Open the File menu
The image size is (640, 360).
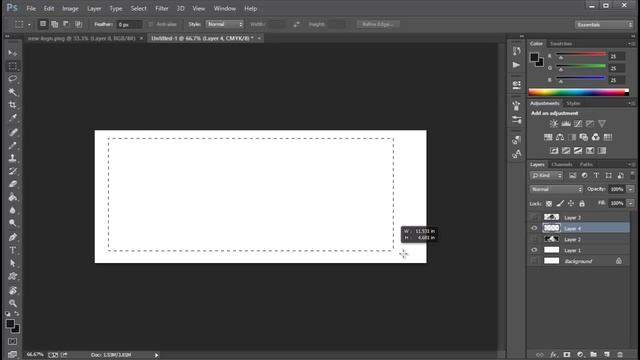click(x=31, y=9)
